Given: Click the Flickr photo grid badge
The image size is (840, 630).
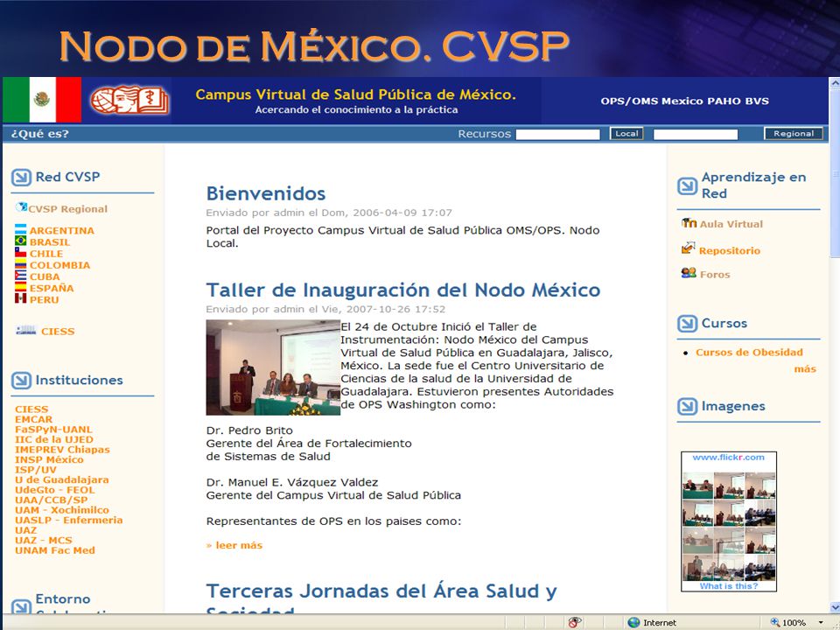Looking at the screenshot, I should coord(729,526).
